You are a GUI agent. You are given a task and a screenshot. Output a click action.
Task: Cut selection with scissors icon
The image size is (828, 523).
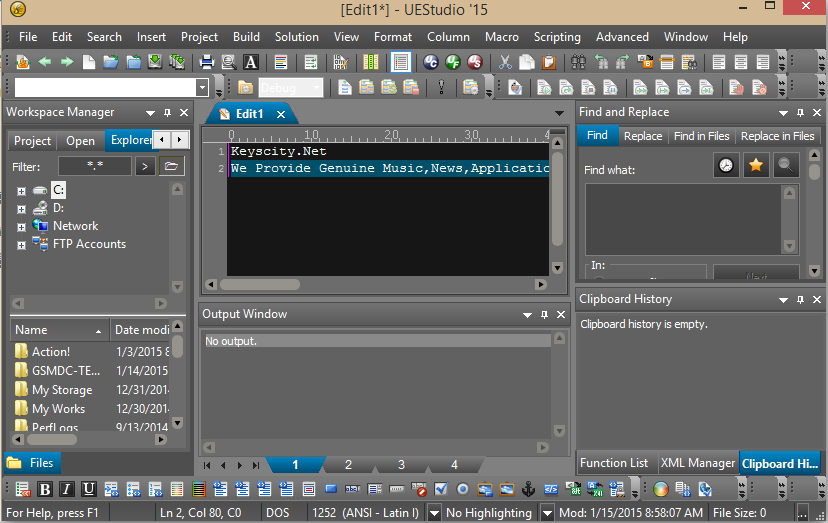point(505,62)
